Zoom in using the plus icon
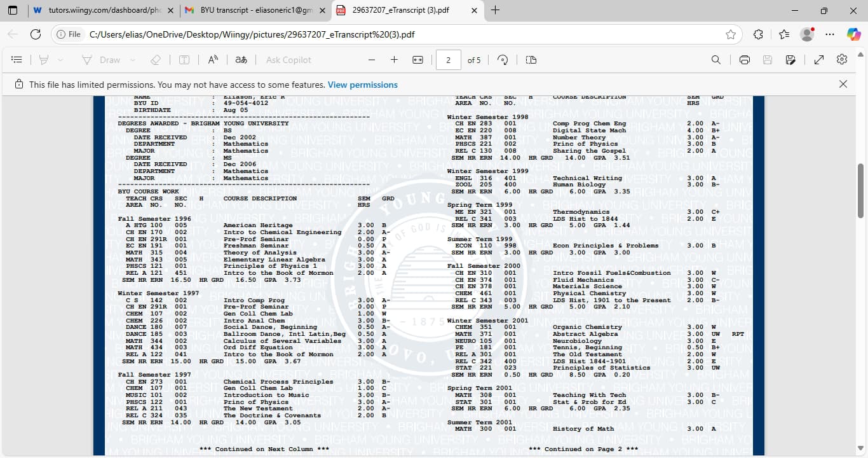This screenshot has height=458, width=868. tap(394, 60)
